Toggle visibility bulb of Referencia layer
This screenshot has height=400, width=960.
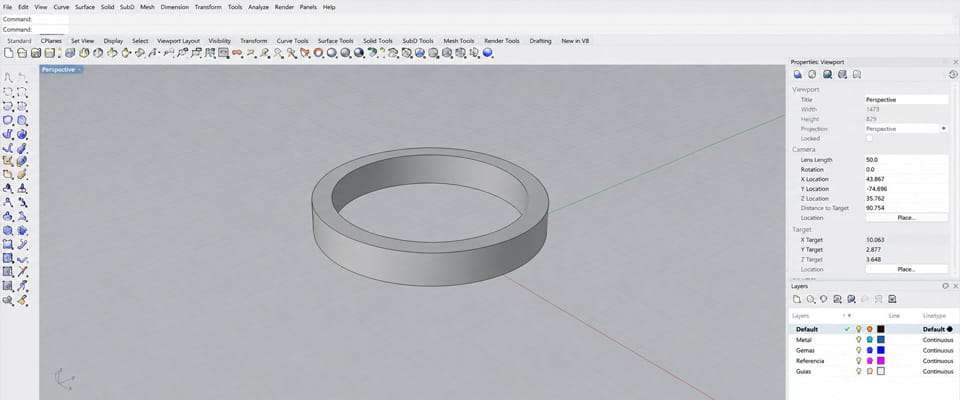[x=858, y=361]
